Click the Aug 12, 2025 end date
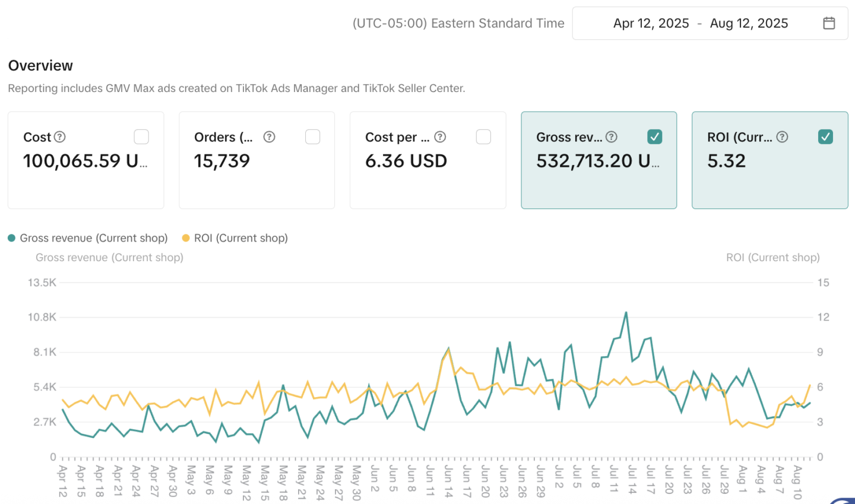Viewport: 855px width, 504px height. pyautogui.click(x=749, y=23)
